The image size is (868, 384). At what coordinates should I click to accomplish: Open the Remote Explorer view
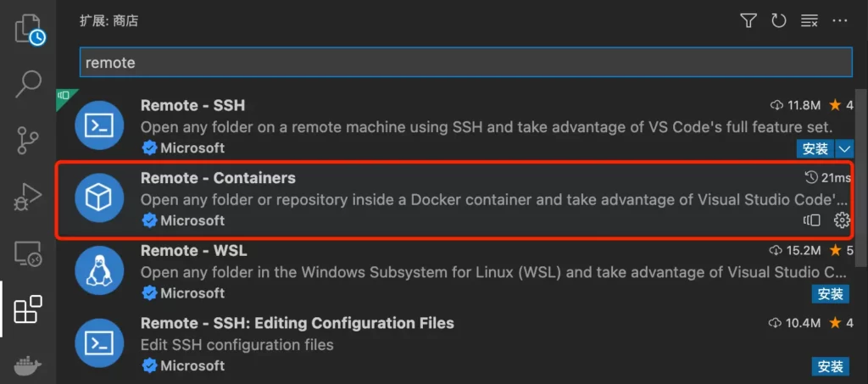[28, 253]
